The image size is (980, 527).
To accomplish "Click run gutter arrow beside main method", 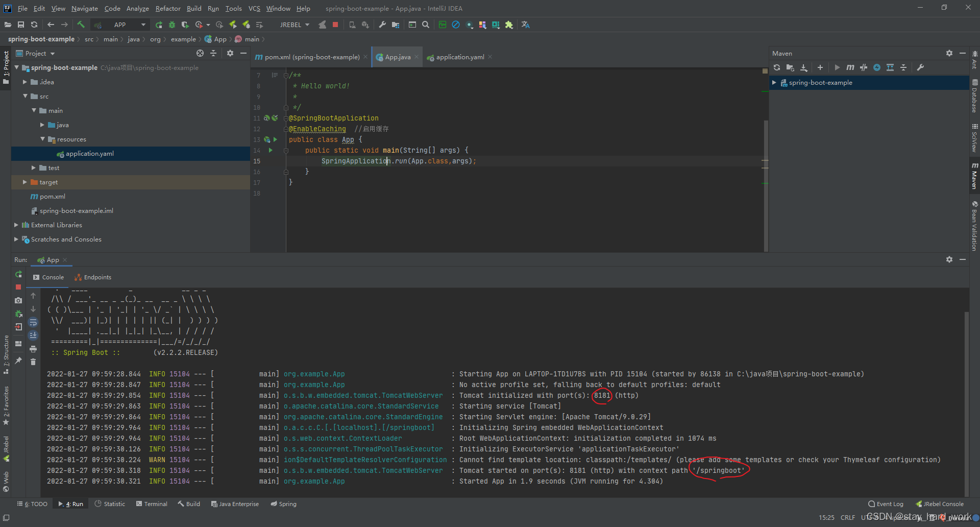I will (x=271, y=150).
